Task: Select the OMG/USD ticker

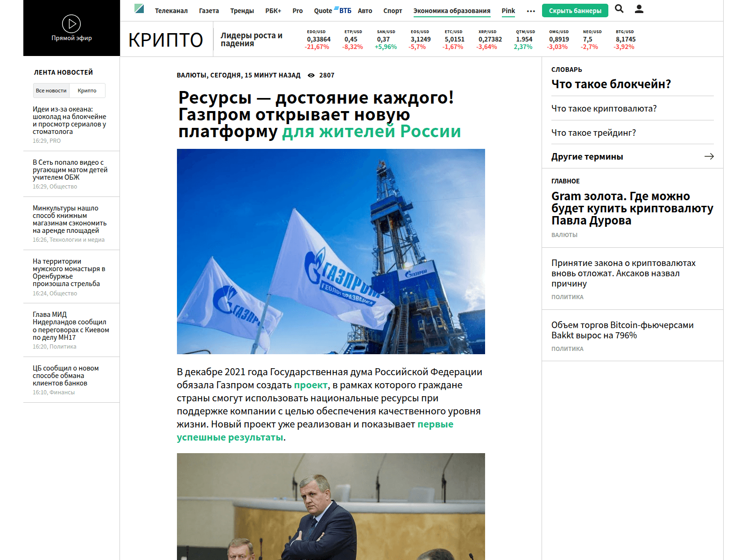Action: pyautogui.click(x=558, y=40)
